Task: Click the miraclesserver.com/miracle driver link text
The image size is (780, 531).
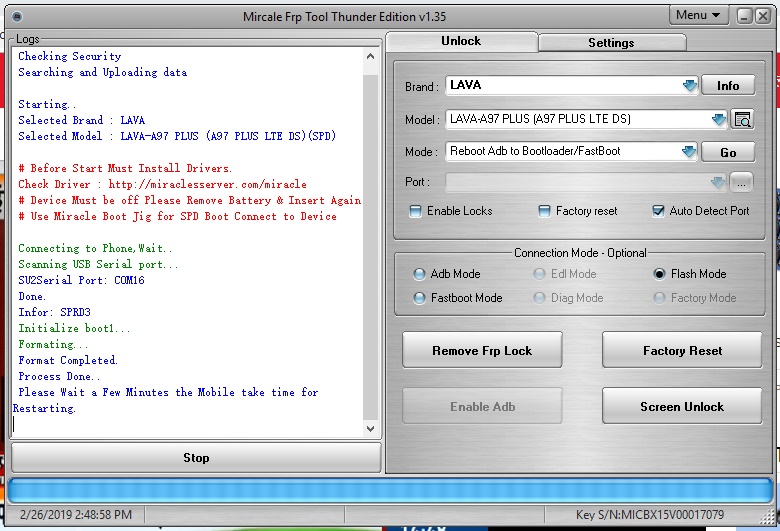Action: pyautogui.click(x=207, y=184)
